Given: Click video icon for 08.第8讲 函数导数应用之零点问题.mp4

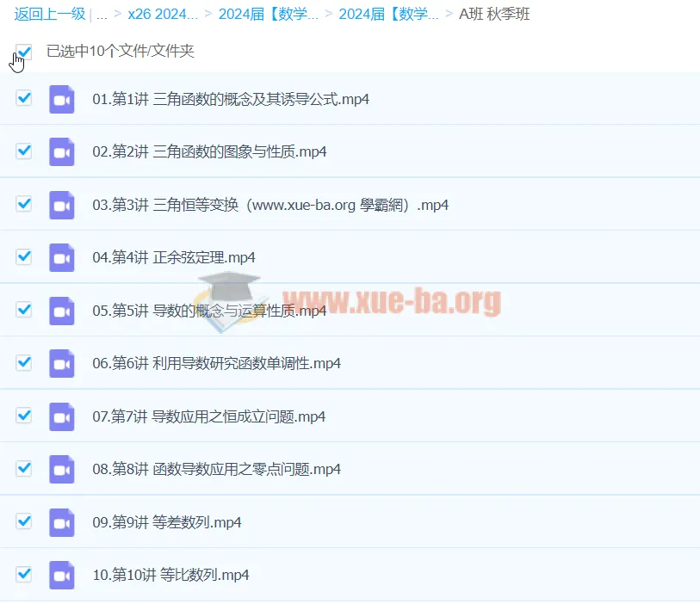Looking at the screenshot, I should tap(62, 469).
